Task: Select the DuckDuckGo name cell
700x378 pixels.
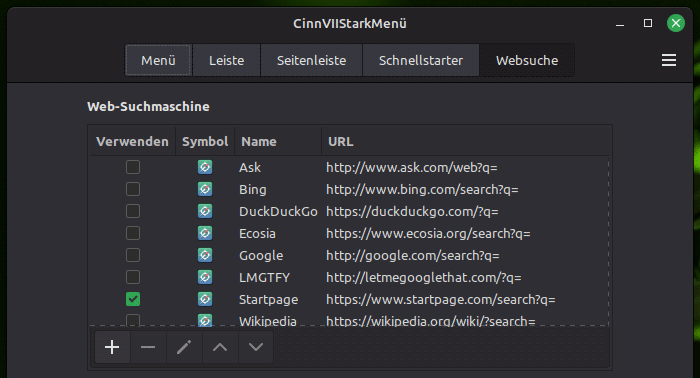Action: coord(278,212)
